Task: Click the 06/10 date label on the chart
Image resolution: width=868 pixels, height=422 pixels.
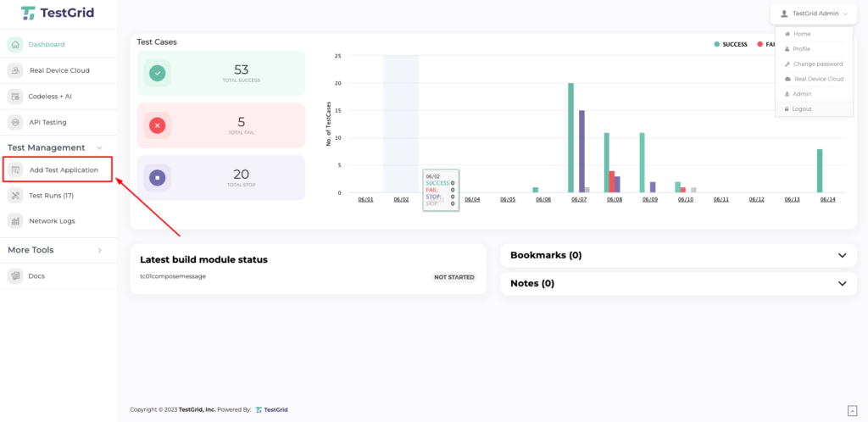Action: tap(685, 199)
